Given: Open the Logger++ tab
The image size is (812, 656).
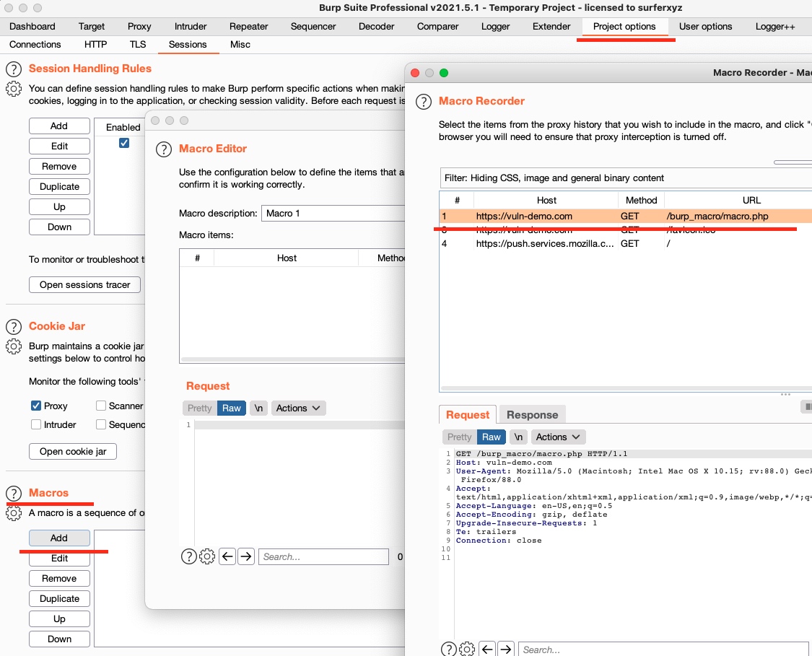Looking at the screenshot, I should tap(774, 27).
